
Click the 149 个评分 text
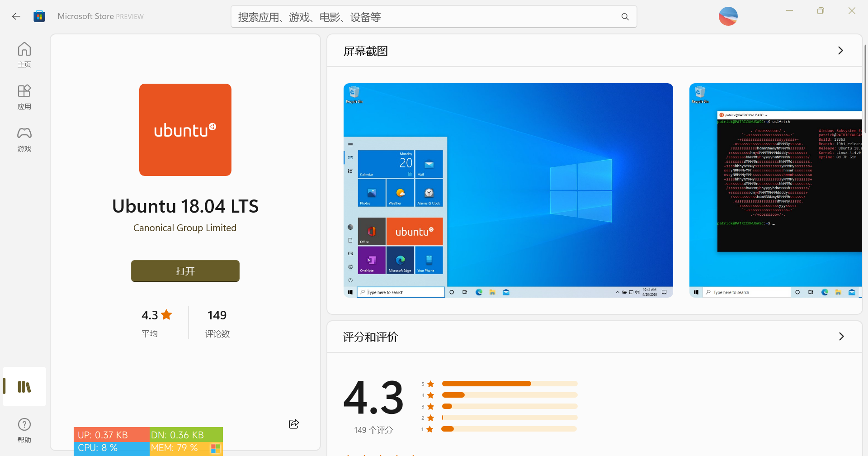[x=373, y=430]
